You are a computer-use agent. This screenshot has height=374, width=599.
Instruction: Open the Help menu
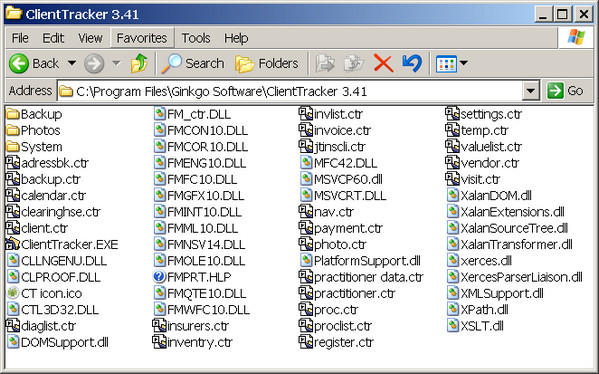point(236,38)
